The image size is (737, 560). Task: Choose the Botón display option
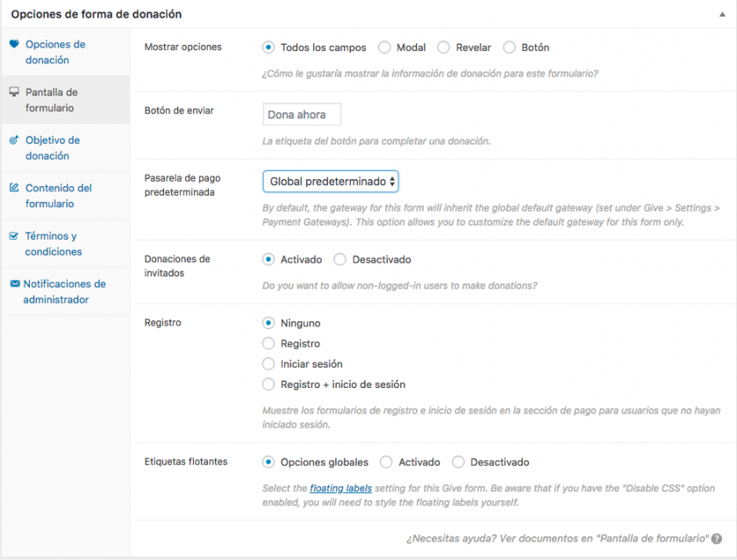(x=510, y=47)
